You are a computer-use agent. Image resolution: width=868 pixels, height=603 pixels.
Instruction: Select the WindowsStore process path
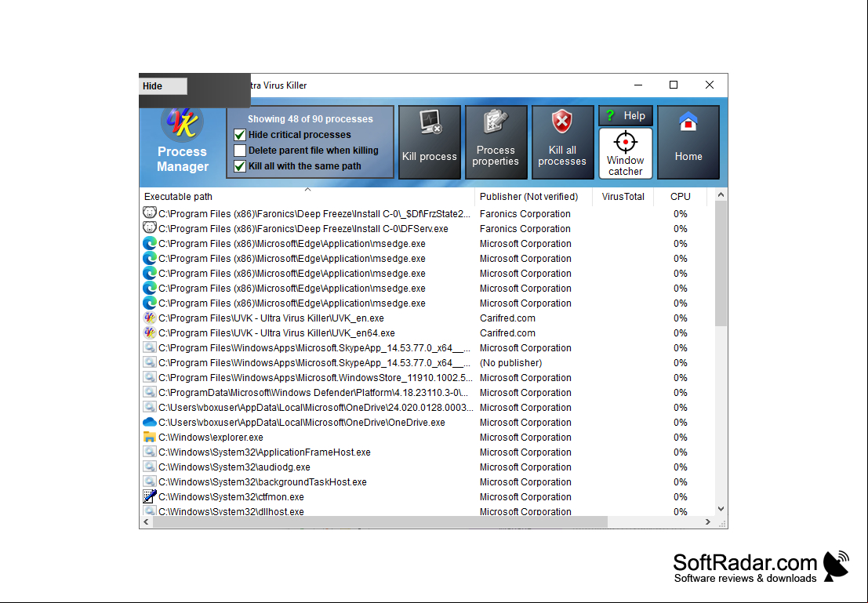[315, 378]
